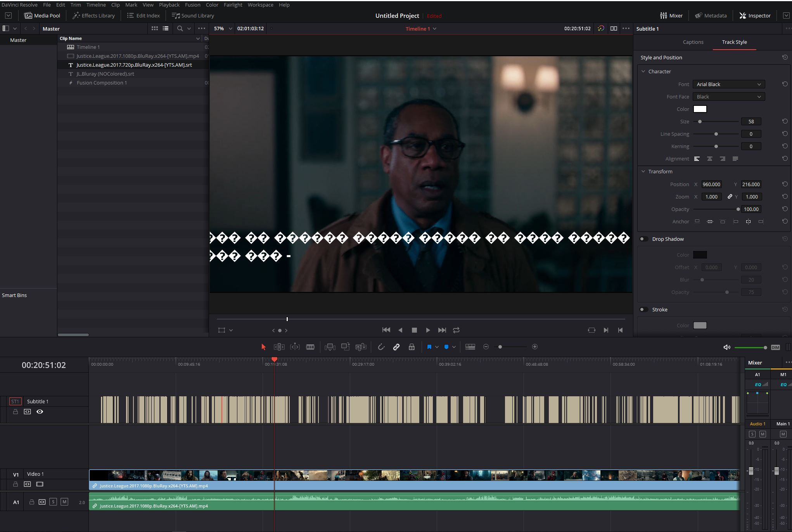Toggle the Inspector panel

coord(755,16)
